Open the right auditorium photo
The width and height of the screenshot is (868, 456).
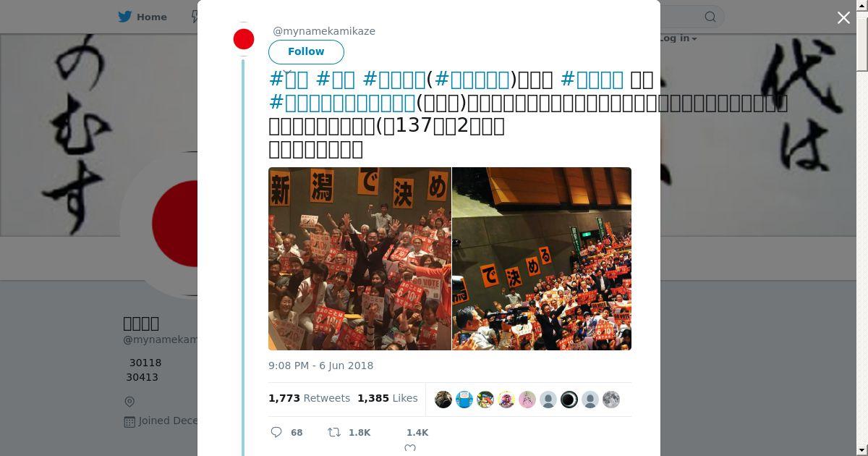click(x=542, y=258)
